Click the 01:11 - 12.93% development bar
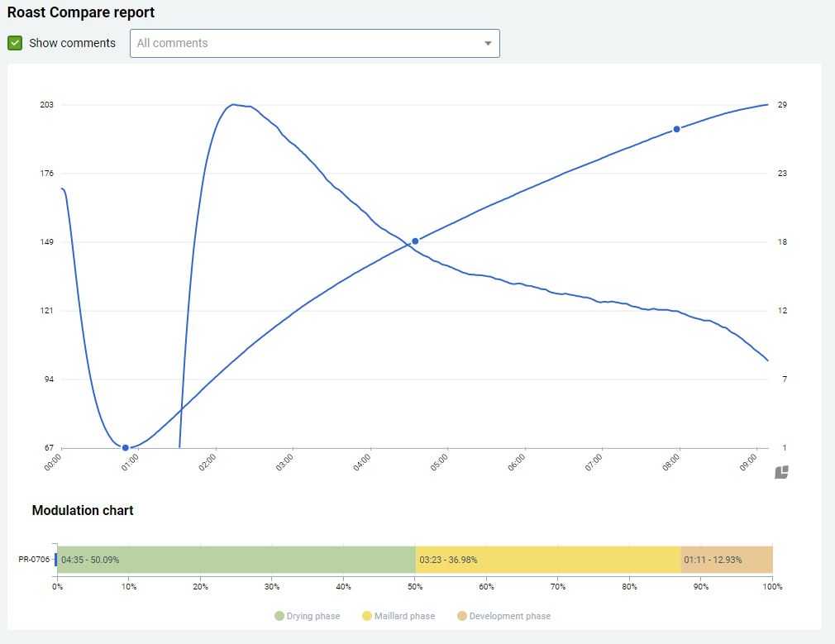 pyautogui.click(x=726, y=560)
